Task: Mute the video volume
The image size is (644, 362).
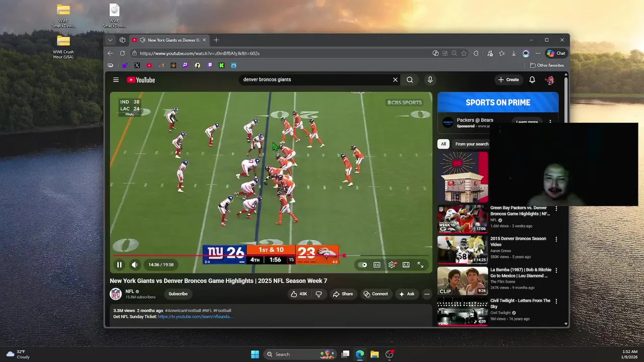Action: click(134, 264)
